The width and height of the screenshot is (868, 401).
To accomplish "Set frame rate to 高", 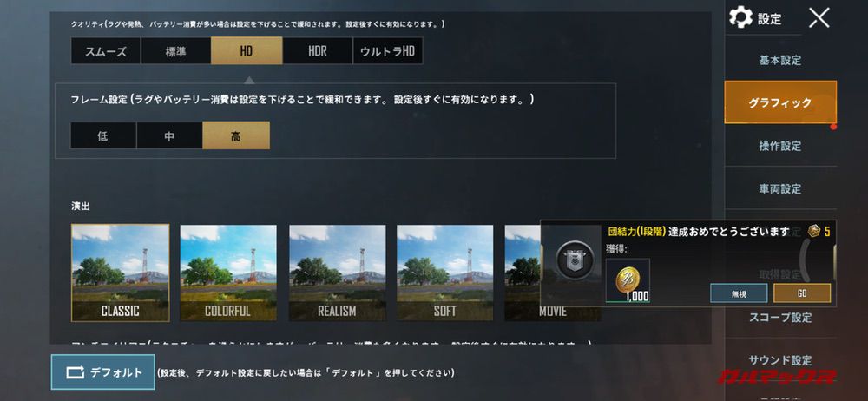I will 236,135.
